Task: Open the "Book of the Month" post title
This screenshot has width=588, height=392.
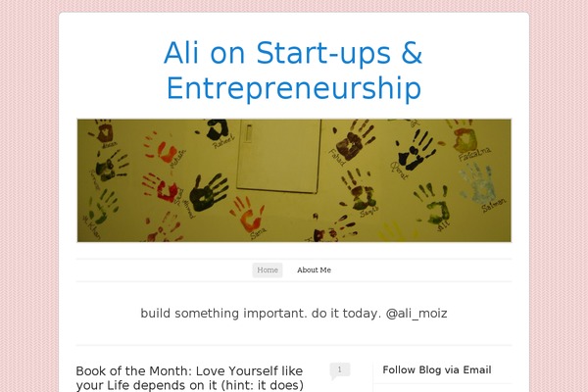Action: [190, 378]
